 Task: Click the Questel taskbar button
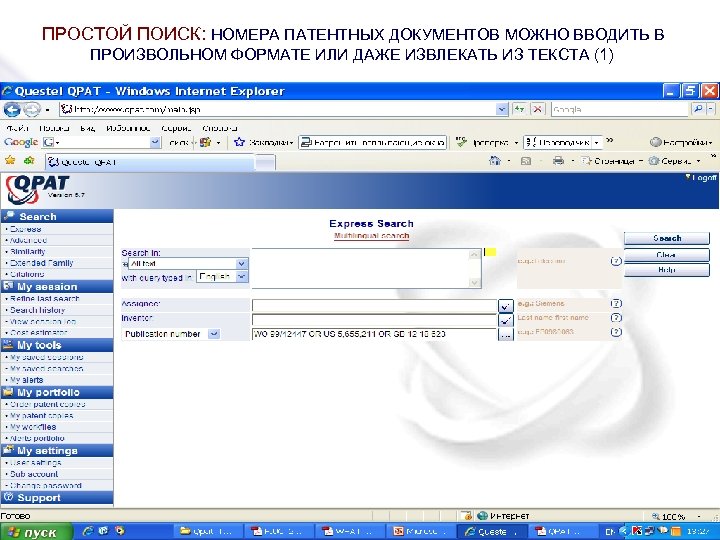(x=492, y=531)
